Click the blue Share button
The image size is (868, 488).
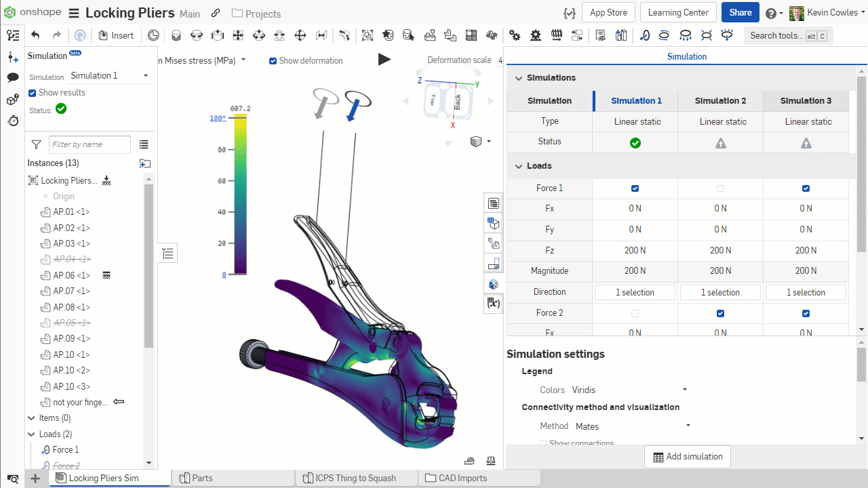(740, 13)
